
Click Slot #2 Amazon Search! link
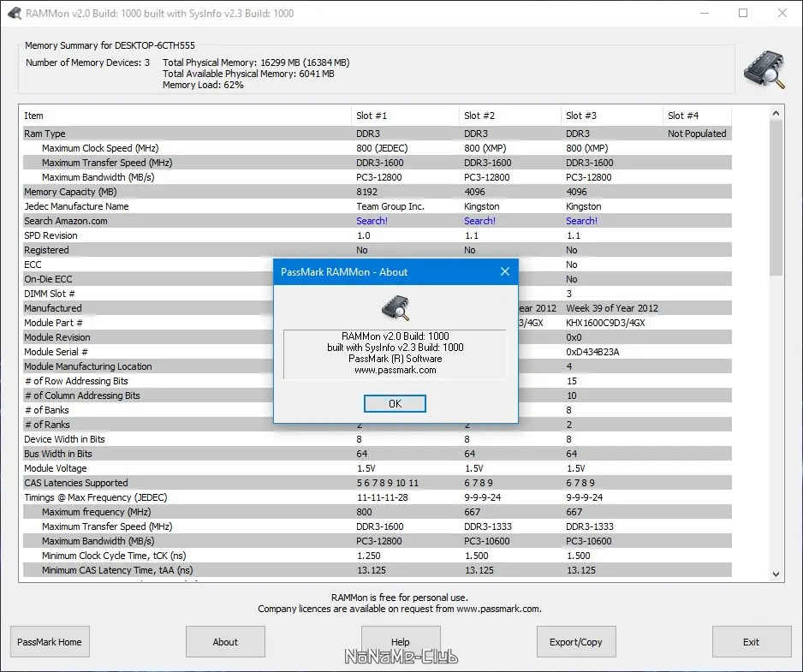pyautogui.click(x=480, y=221)
